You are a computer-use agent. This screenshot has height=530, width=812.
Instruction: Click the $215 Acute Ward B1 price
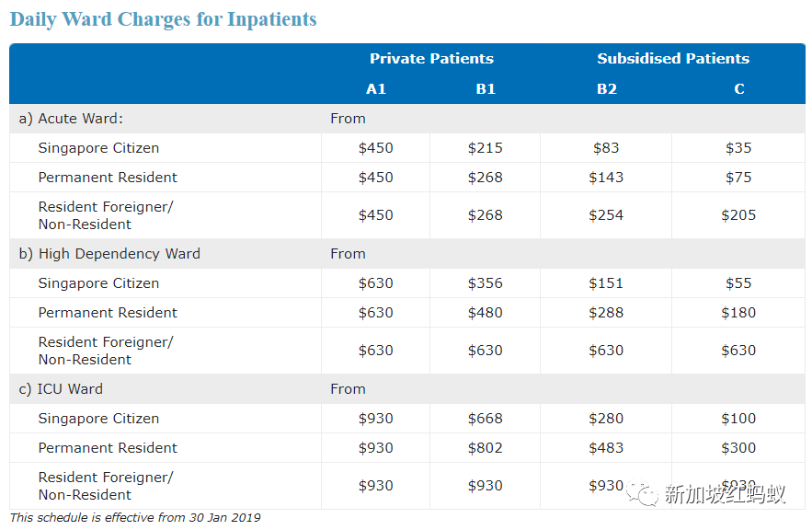[486, 148]
